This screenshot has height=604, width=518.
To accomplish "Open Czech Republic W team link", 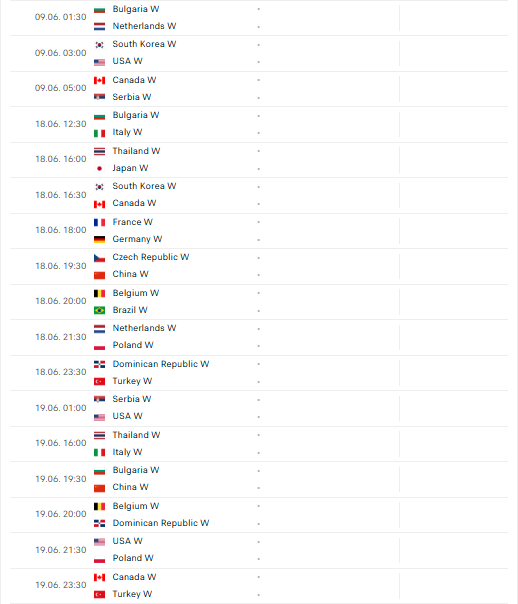I will 151,257.
